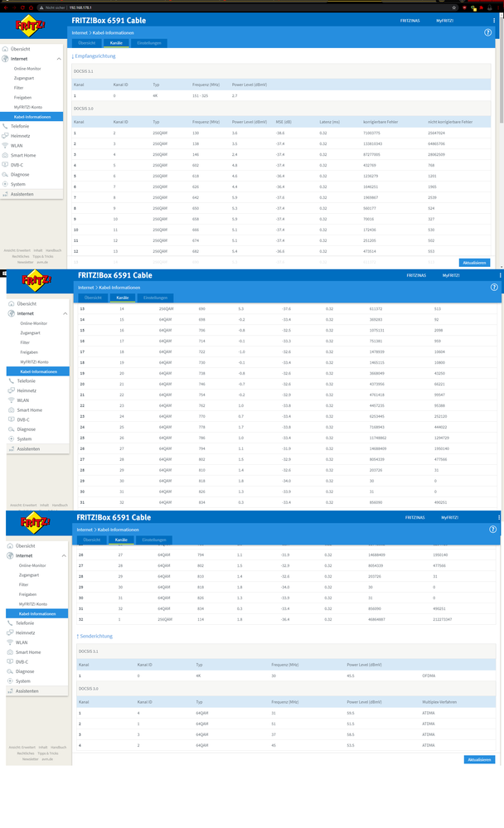This screenshot has width=504, height=828.
Task: Click the Senderichtung section heading
Action: click(94, 636)
